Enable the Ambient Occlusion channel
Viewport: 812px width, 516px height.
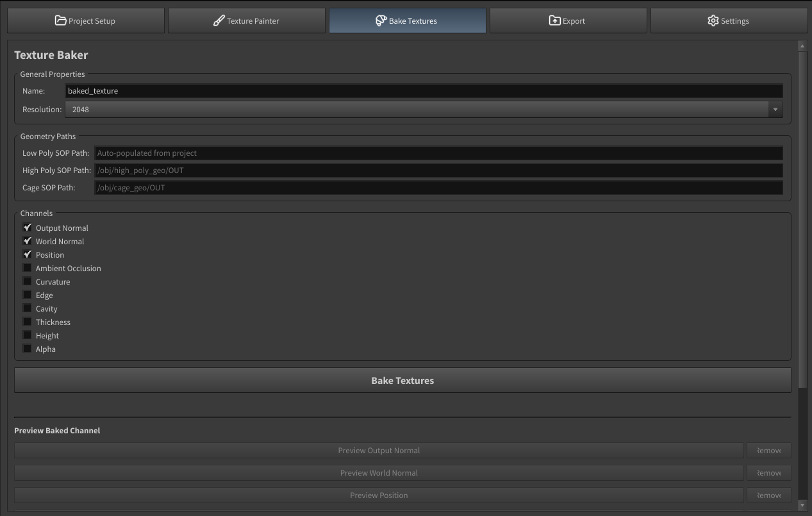(28, 268)
